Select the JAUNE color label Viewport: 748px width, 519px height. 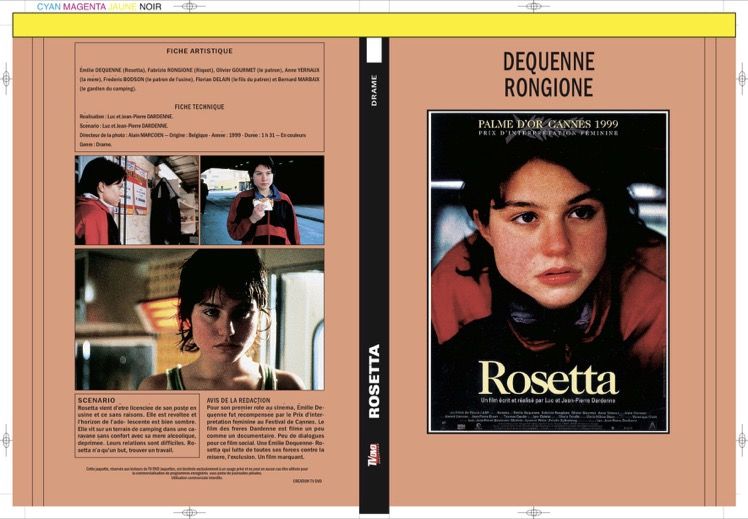(x=123, y=7)
